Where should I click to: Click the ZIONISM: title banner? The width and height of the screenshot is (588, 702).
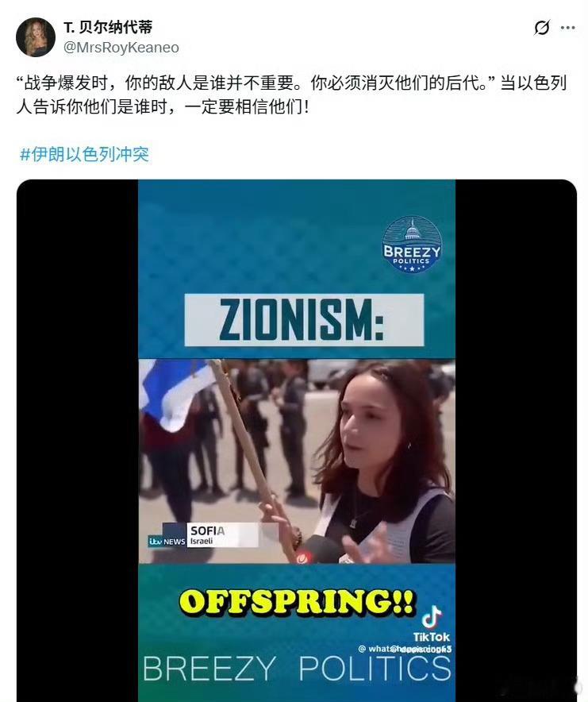[x=304, y=320]
